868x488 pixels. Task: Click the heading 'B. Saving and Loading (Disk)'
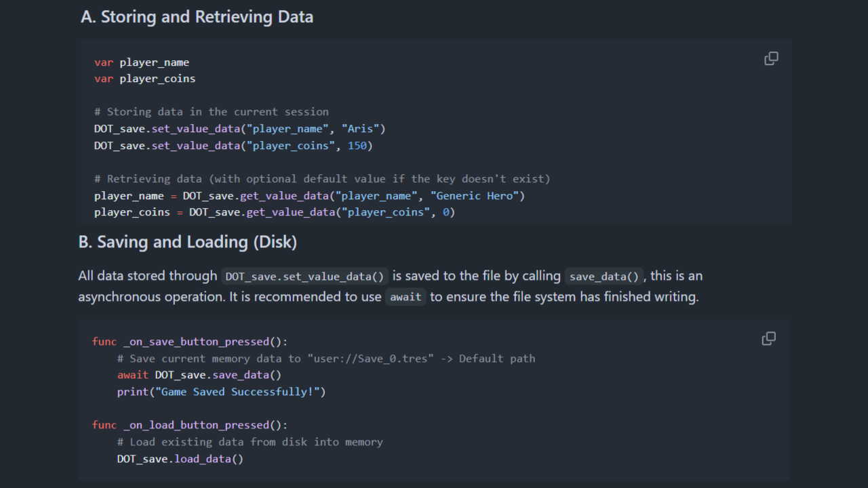point(188,242)
